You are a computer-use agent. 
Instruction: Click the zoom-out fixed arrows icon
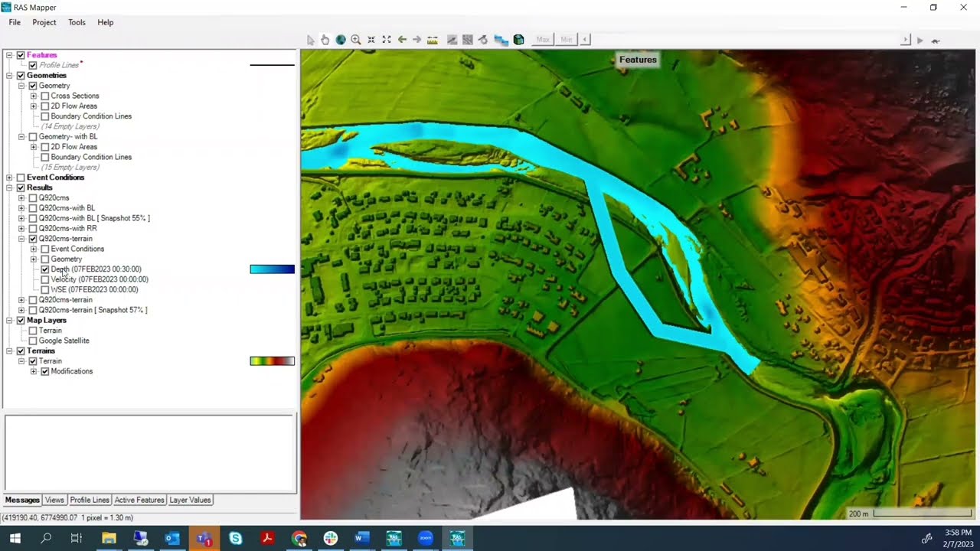point(387,40)
